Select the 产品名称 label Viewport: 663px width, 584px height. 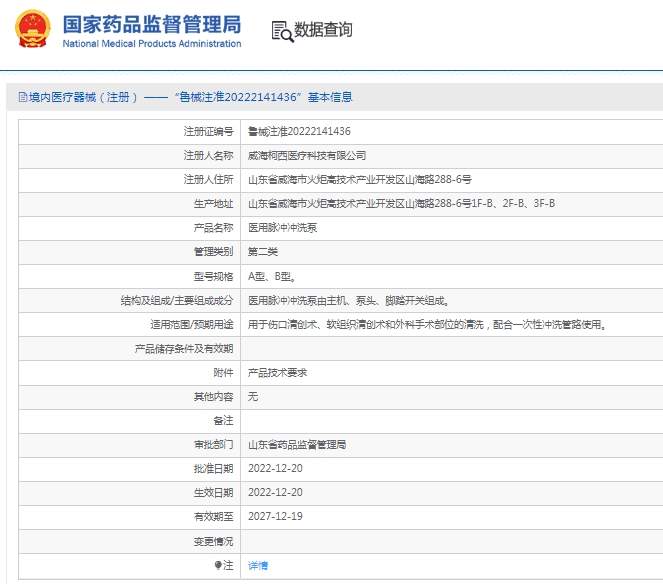pos(214,228)
